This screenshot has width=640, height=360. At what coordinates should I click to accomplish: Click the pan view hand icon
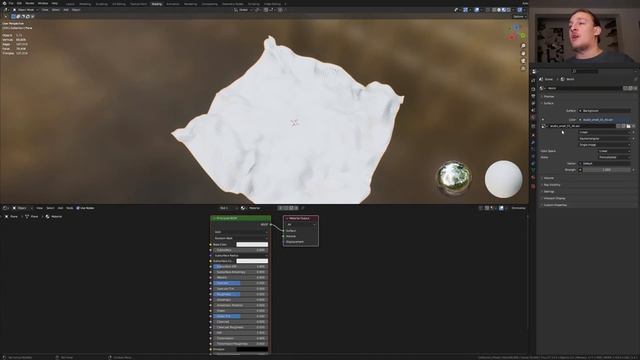(x=523, y=53)
